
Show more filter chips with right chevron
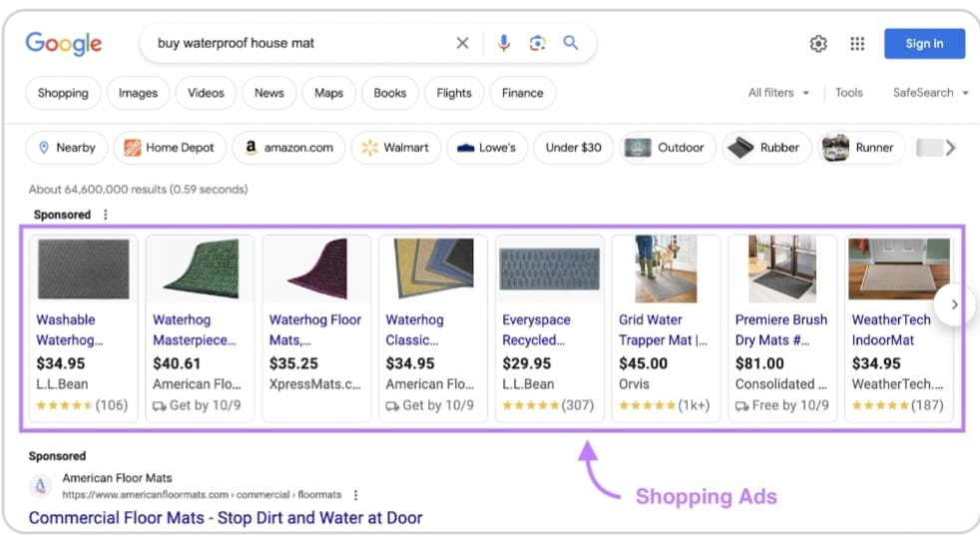(951, 148)
